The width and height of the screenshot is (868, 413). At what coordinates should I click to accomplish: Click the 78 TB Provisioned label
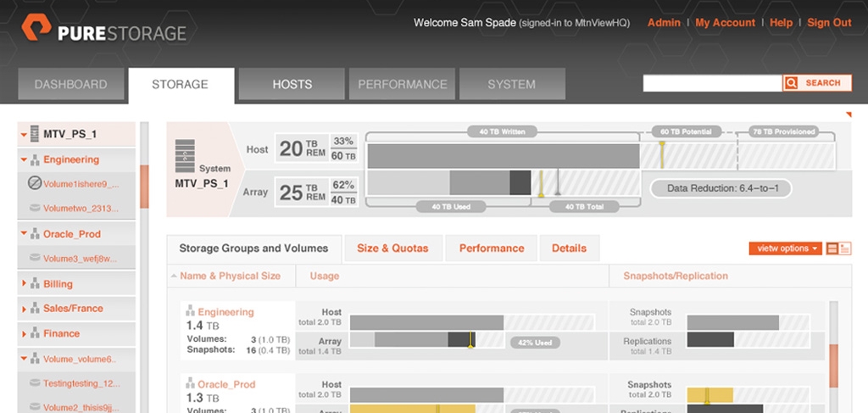pyautogui.click(x=786, y=131)
